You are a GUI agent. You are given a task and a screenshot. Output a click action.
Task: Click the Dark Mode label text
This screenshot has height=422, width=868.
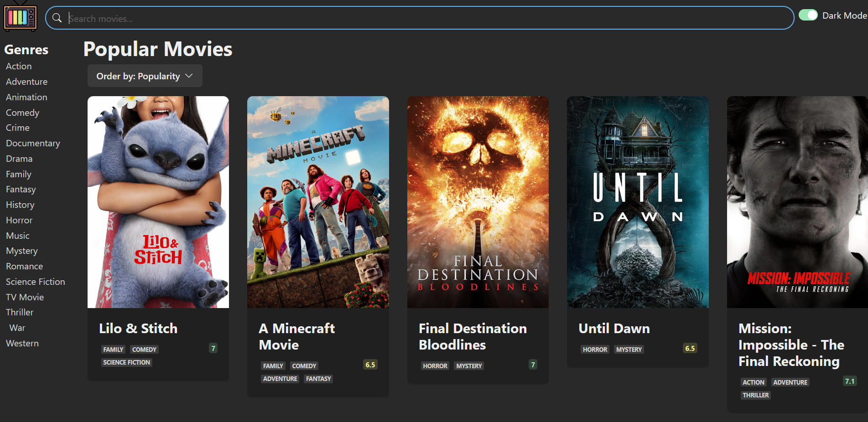844,15
